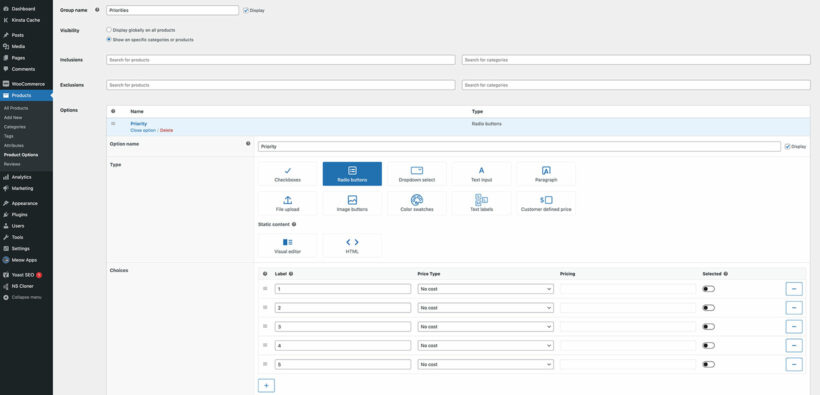Screen dimensions: 820x395
Task: Click the Option name text field
Action: point(519,146)
